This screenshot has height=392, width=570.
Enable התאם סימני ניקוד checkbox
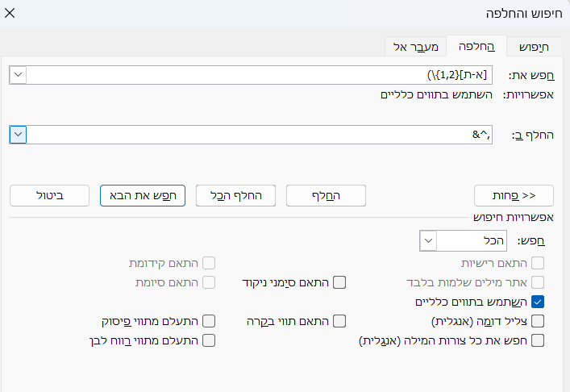point(339,282)
